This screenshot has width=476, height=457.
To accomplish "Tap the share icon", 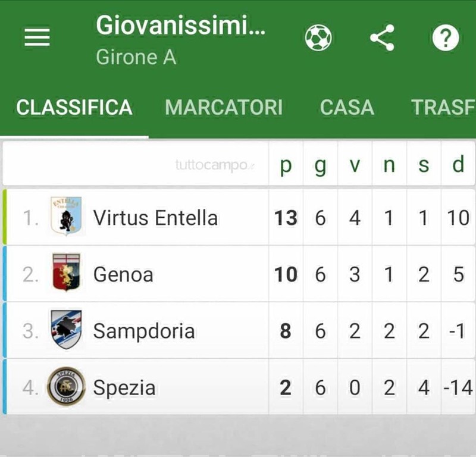I will 382,37.
